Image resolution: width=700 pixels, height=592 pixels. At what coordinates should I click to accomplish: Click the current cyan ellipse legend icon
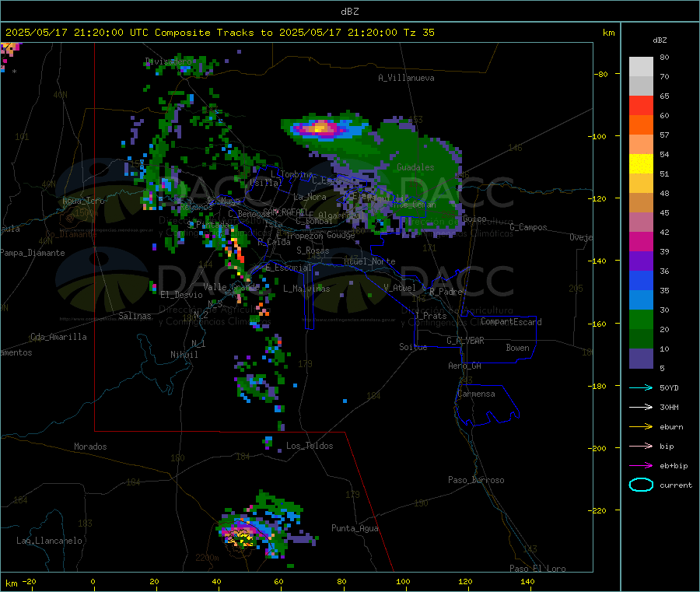tap(641, 485)
